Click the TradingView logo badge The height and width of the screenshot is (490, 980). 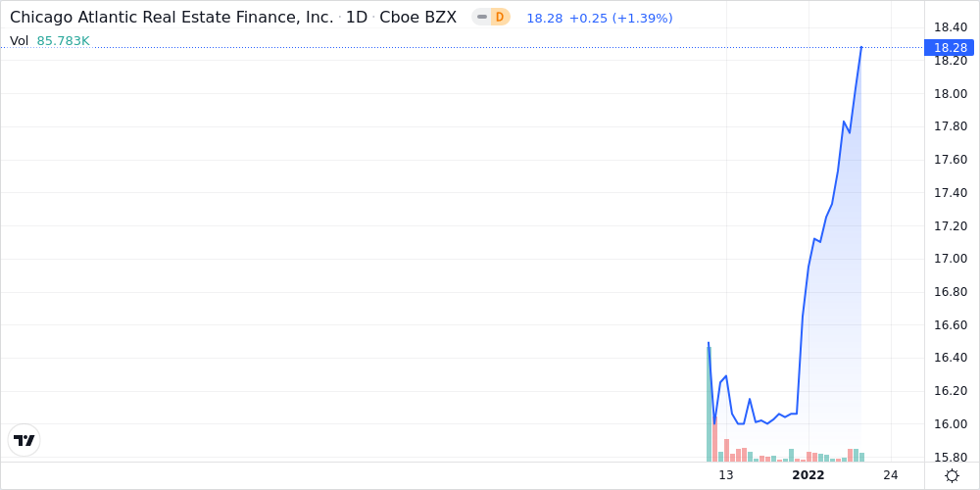(24, 440)
